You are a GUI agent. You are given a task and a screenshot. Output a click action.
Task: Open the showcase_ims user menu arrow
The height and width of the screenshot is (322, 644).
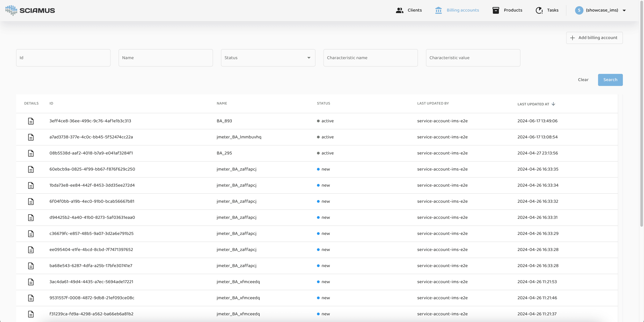pos(624,11)
